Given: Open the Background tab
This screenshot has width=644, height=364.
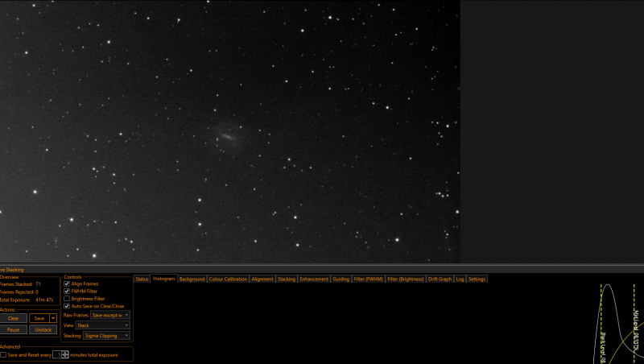Looking at the screenshot, I should 192,279.
